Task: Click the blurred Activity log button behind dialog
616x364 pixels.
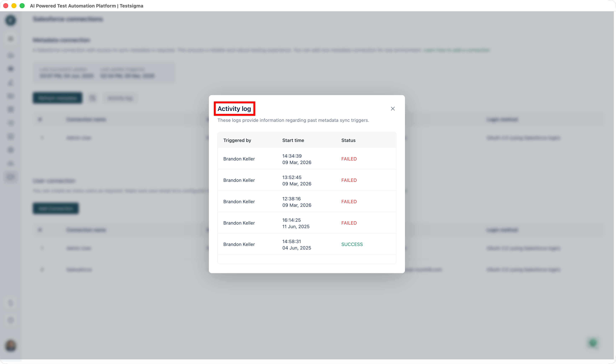Action: coord(120,98)
